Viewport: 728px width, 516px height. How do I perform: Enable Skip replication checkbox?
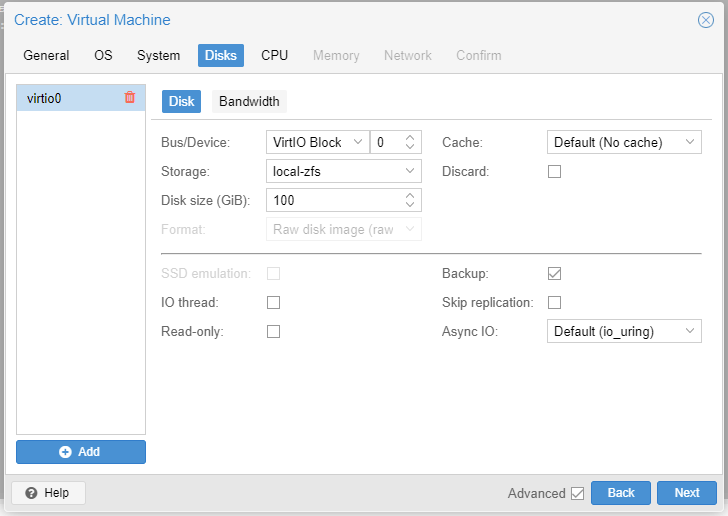(554, 302)
